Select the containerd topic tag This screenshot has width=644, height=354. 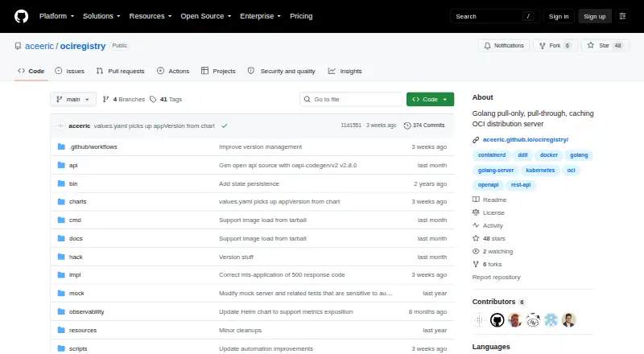point(492,154)
